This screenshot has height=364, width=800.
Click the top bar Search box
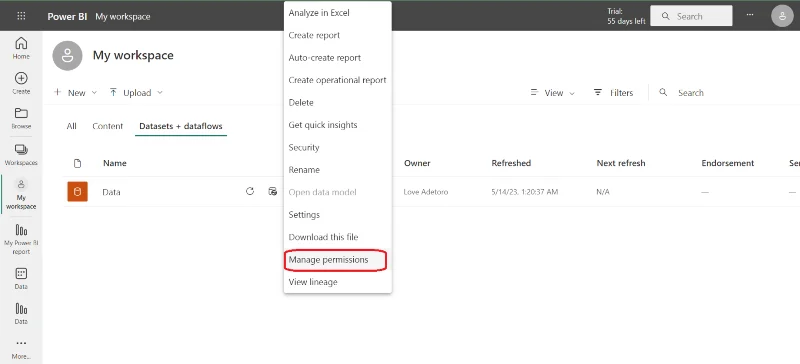click(691, 16)
